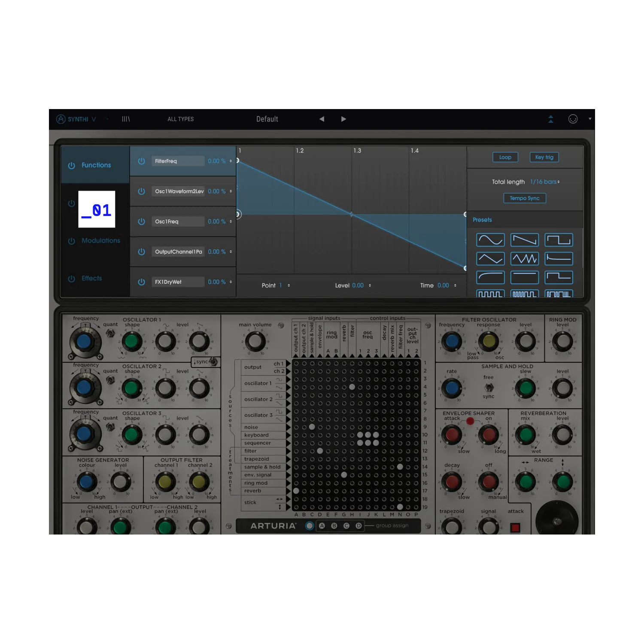The image size is (644, 644).
Task: Click the Level value stepper arrows
Action: tap(370, 286)
